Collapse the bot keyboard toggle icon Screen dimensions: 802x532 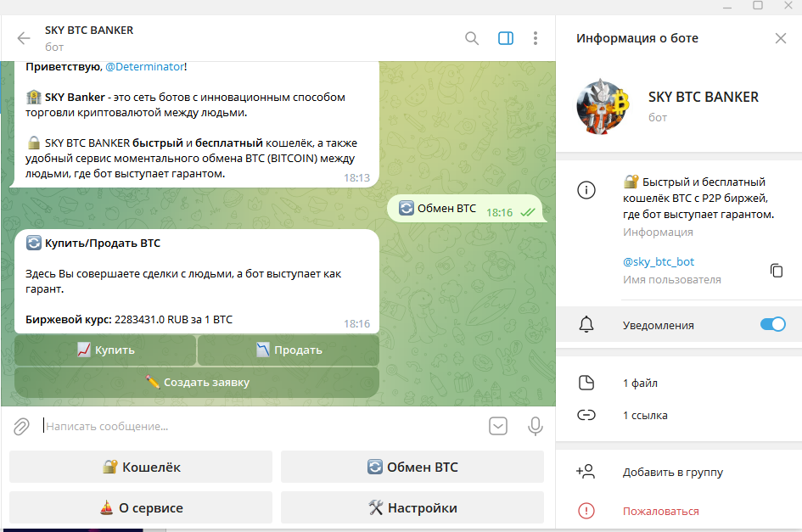(x=498, y=426)
